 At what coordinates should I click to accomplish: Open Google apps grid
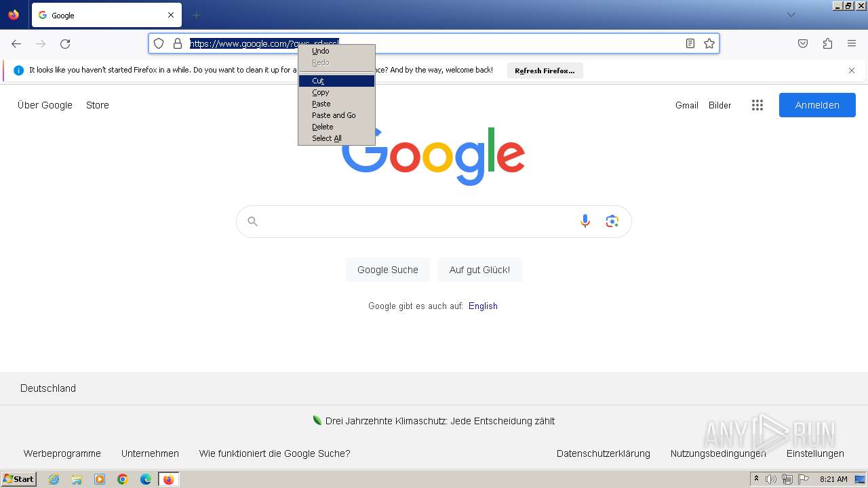pyautogui.click(x=757, y=105)
